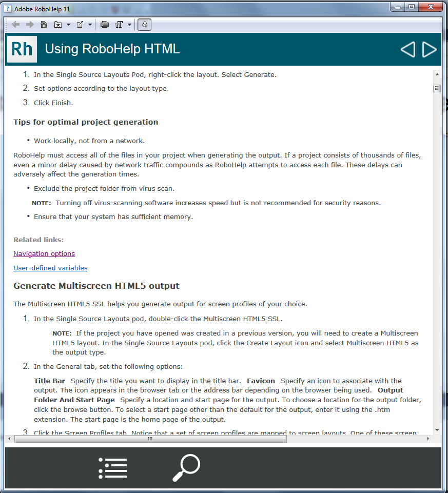Click heading 'Generate Multiscreen HTML5 output'

click(x=96, y=286)
